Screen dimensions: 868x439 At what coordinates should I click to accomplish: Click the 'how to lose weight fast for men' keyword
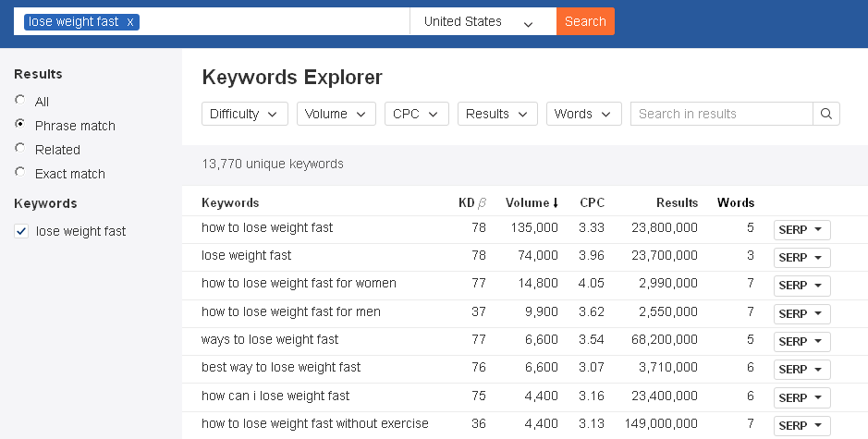coord(290,311)
